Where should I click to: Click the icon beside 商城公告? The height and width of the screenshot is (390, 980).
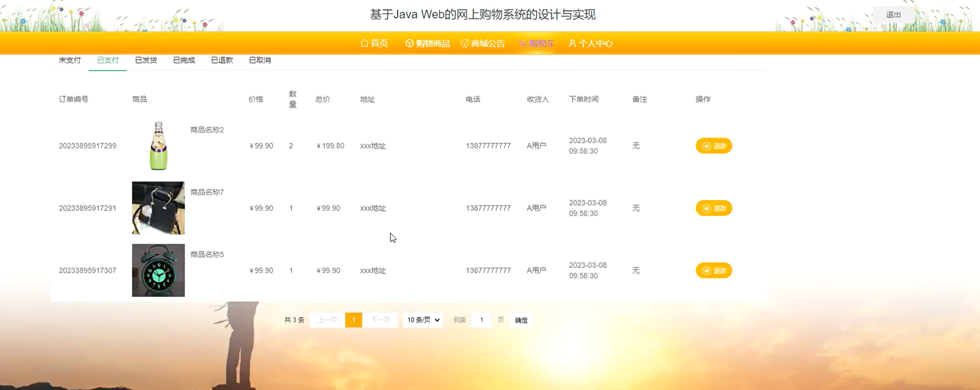465,43
